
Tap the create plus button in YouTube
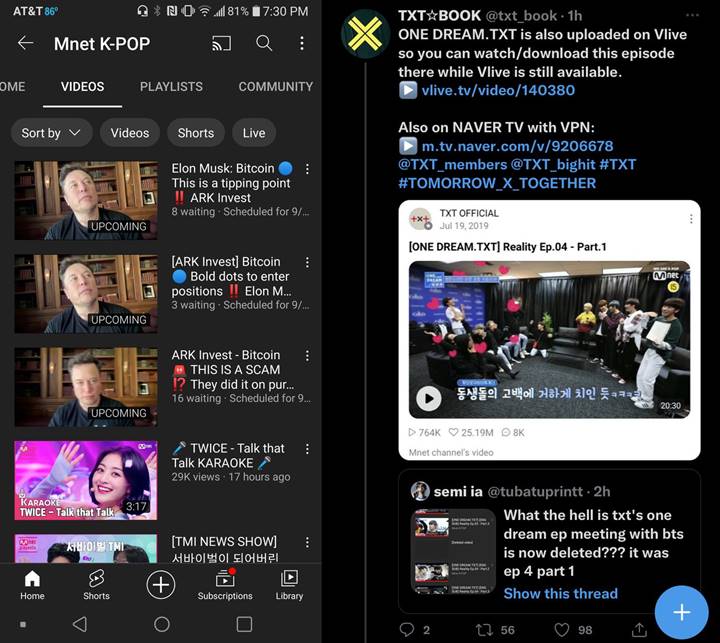click(x=161, y=585)
